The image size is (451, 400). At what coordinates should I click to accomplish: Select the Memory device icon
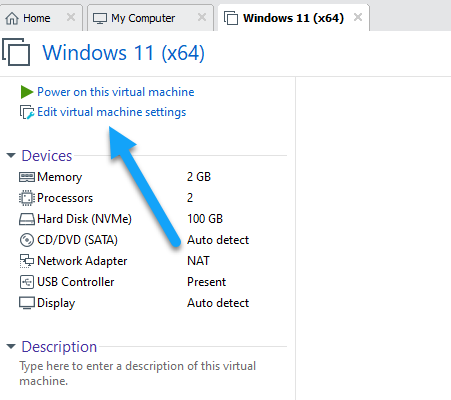[27, 177]
